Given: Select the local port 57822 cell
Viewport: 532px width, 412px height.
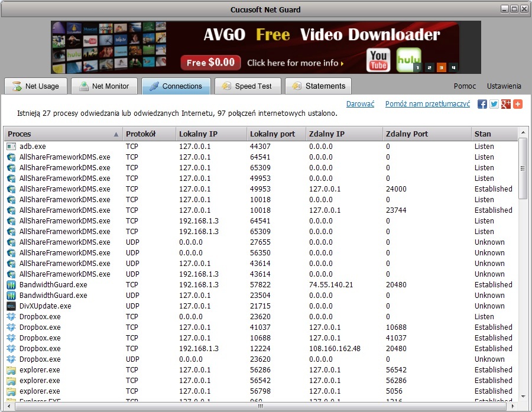Looking at the screenshot, I should (260, 285).
